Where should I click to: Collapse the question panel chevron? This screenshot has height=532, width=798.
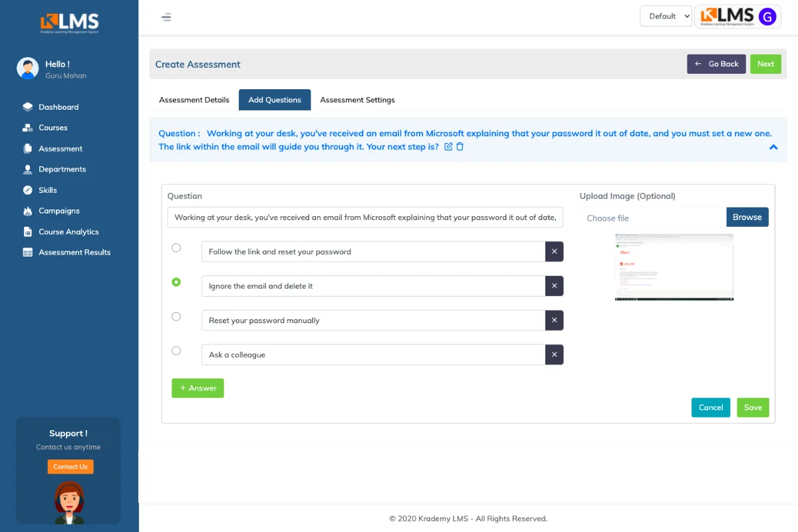tap(773, 147)
